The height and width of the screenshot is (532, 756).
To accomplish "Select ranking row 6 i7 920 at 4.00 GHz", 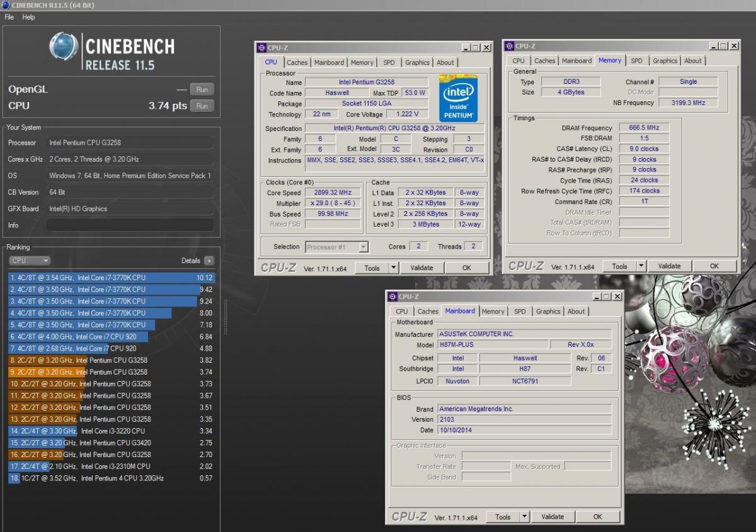I will point(112,337).
